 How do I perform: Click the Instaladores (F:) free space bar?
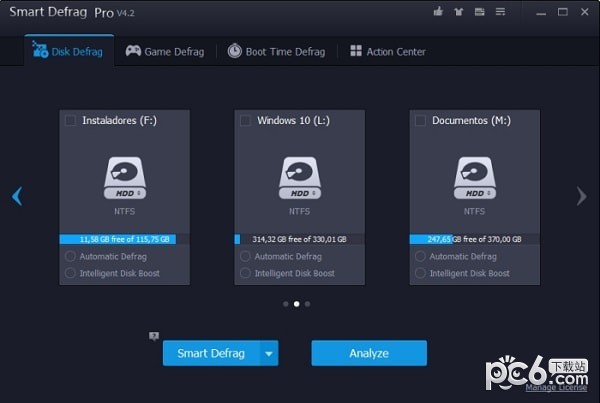tap(124, 239)
